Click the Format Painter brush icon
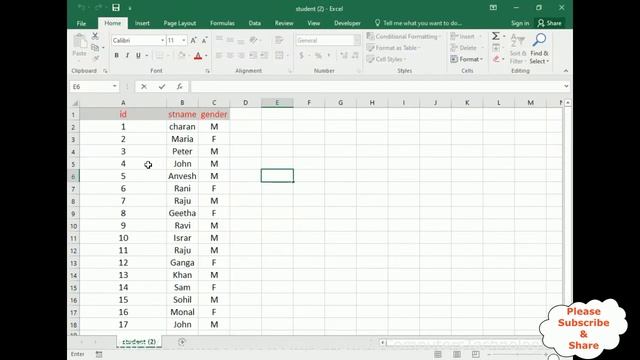Image resolution: width=640 pixels, height=360 pixels. (96, 59)
